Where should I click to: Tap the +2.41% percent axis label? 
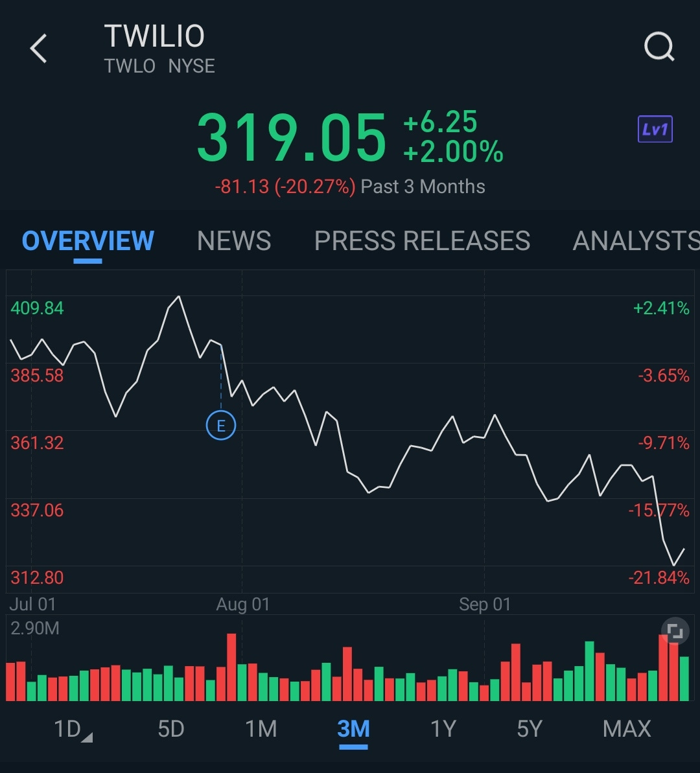(x=661, y=308)
